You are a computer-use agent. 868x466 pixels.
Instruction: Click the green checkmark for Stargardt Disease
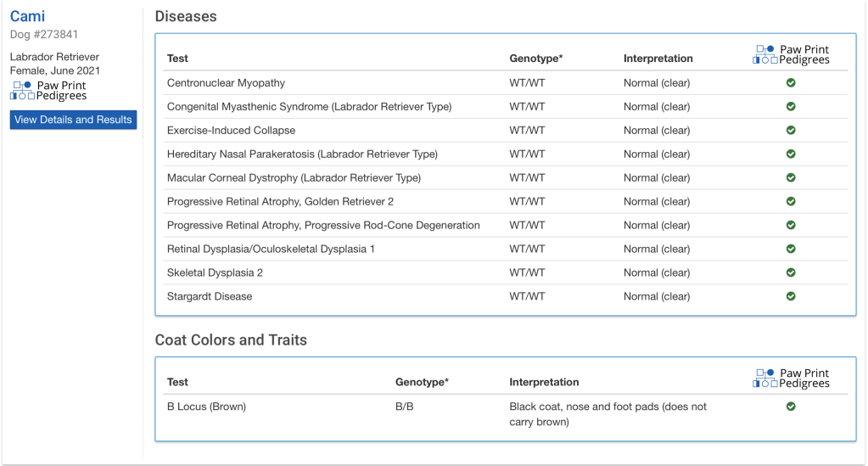(791, 296)
